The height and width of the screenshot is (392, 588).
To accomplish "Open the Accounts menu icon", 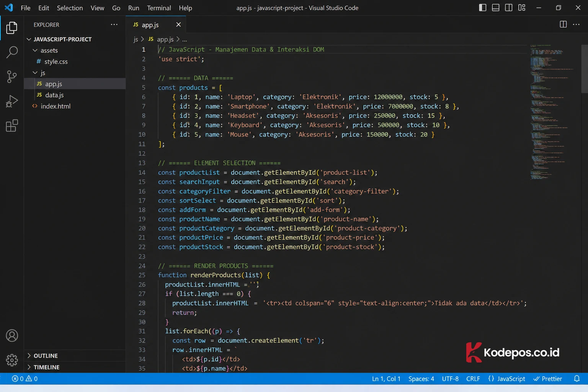I will [12, 336].
